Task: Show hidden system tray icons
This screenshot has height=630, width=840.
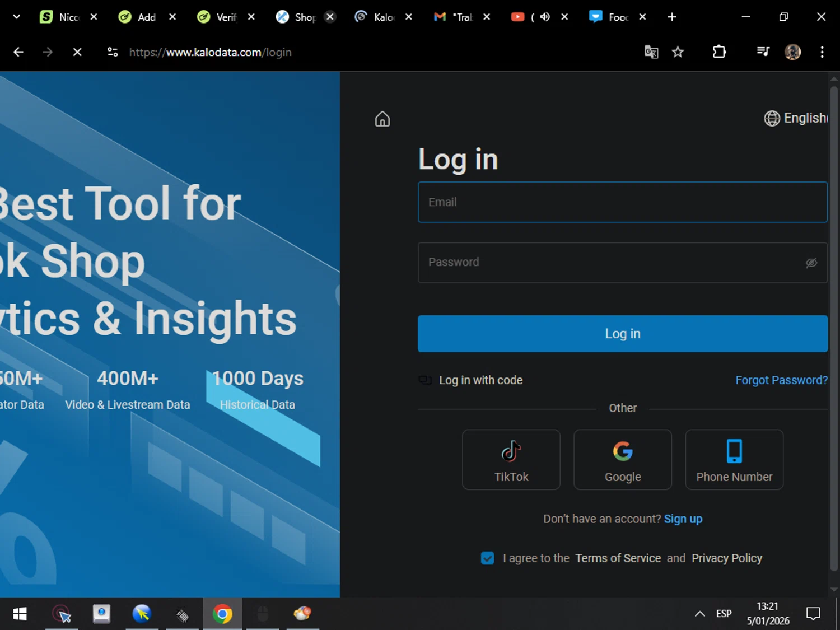Action: pos(699,614)
